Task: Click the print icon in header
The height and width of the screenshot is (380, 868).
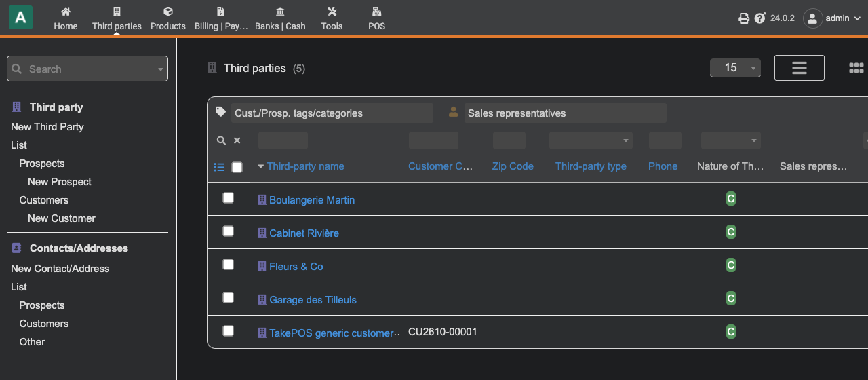Action: click(744, 18)
